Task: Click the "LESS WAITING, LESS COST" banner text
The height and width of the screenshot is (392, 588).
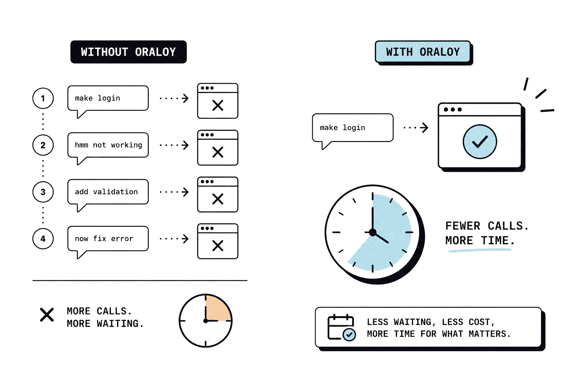Action: 439,328
